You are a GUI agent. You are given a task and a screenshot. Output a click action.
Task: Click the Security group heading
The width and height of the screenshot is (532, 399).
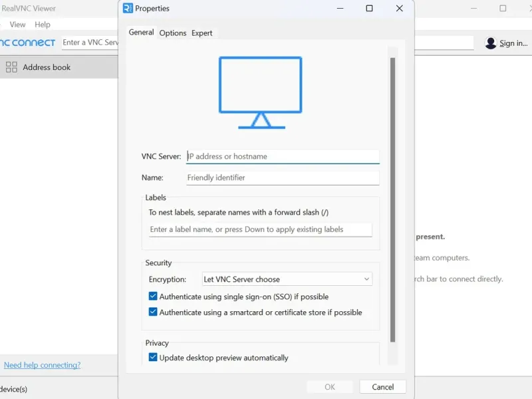pyautogui.click(x=158, y=263)
